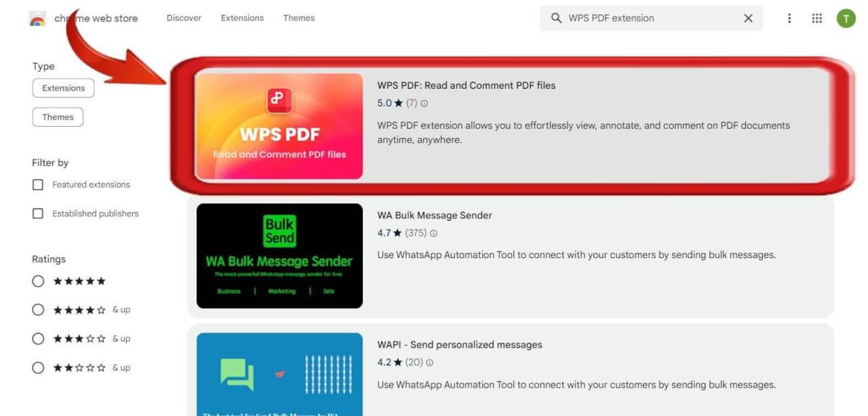Open rating details info icon for WPS PDF
This screenshot has height=416, width=868.
(424, 104)
